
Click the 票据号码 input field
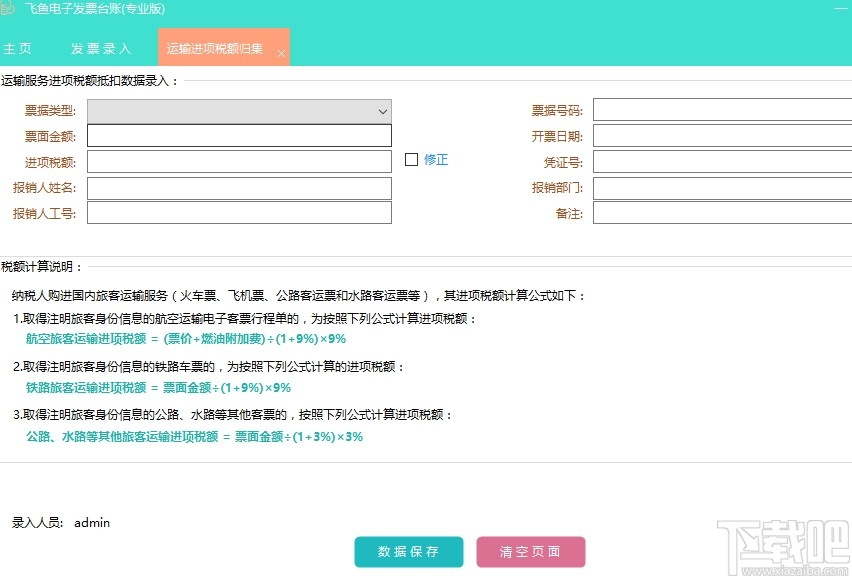tap(722, 110)
